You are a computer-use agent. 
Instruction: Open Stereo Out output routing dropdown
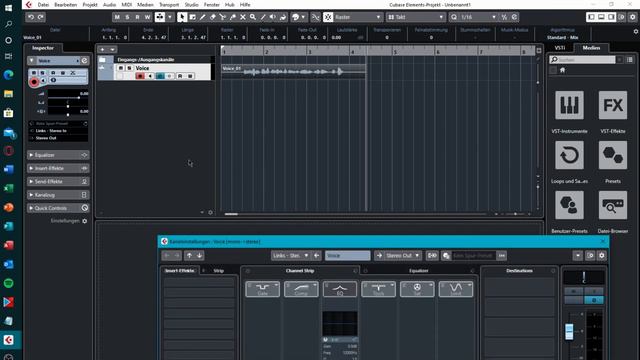tap(402, 256)
